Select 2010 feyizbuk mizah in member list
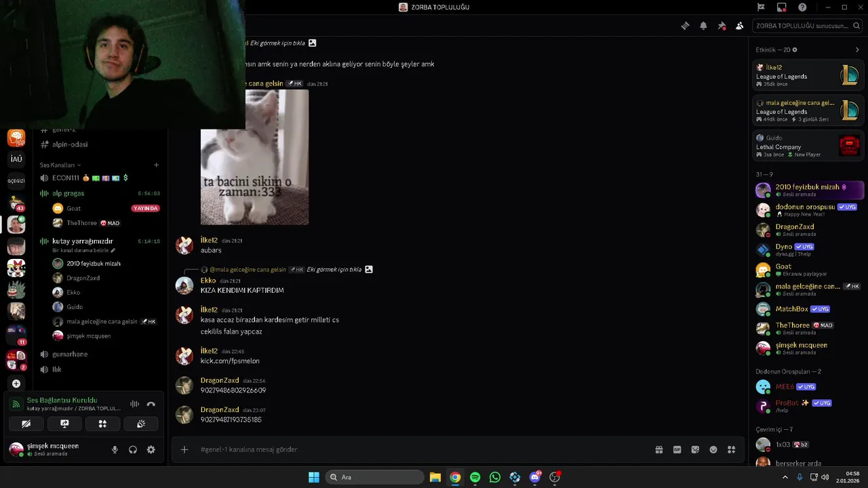This screenshot has width=868, height=488. tap(808, 190)
